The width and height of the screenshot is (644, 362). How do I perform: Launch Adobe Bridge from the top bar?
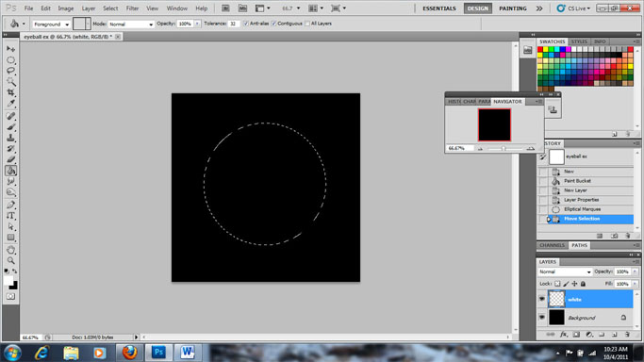225,8
